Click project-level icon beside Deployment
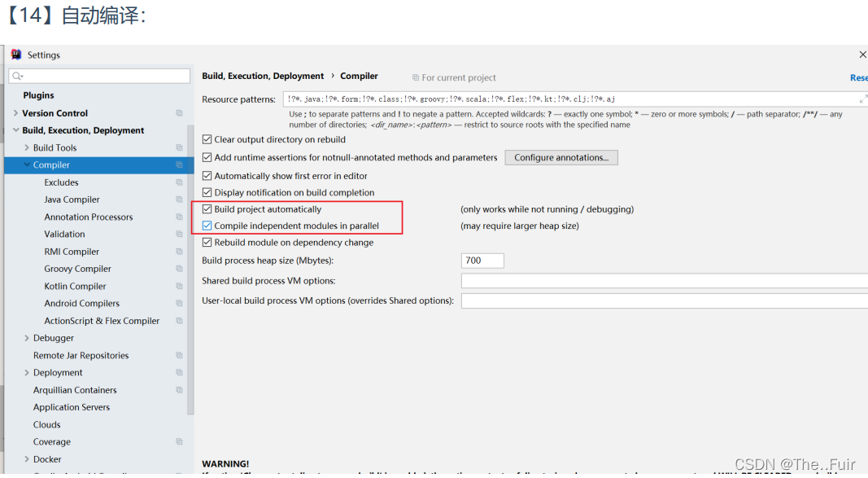 coord(179,373)
